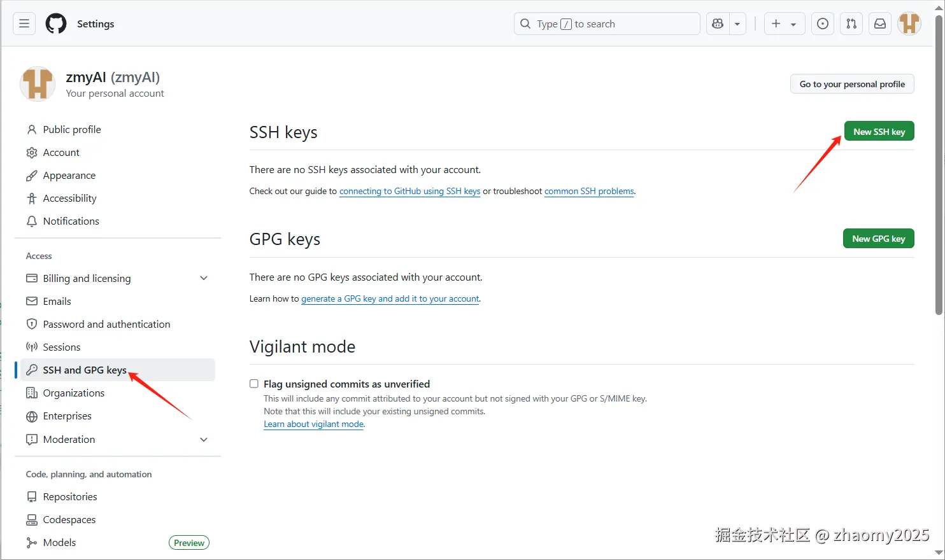945x560 pixels.
Task: Click the GitHub logo icon
Action: [x=56, y=24]
